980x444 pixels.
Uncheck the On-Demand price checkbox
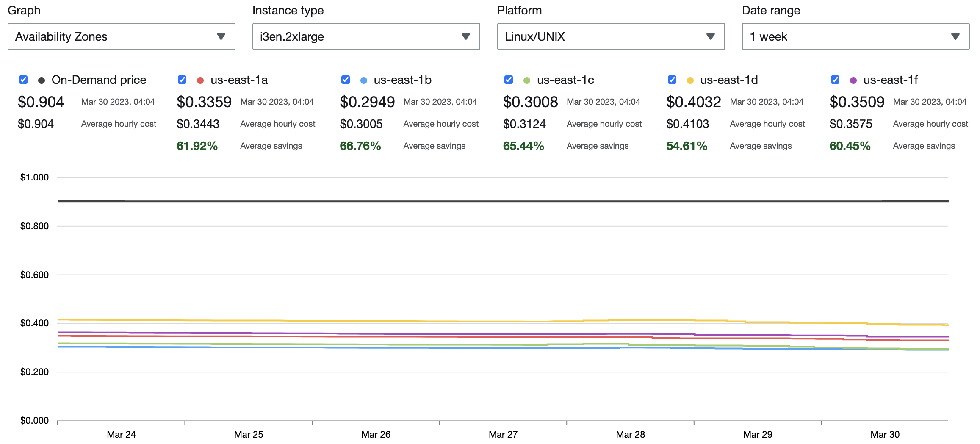click(23, 80)
